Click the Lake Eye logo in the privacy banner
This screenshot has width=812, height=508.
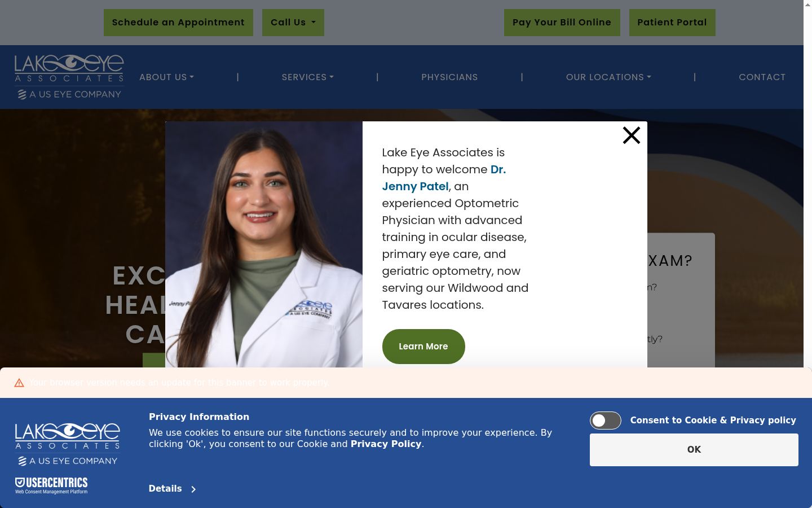pyautogui.click(x=68, y=444)
